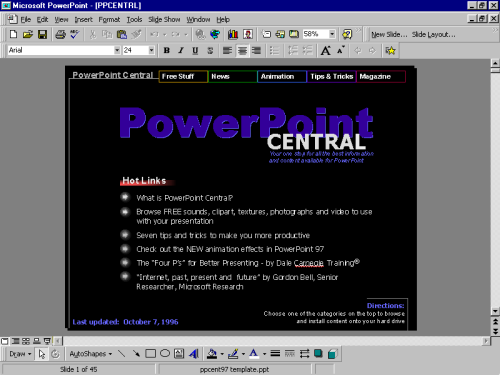The image size is (500, 375).
Task: Click the Slide Layout... button
Action: 433,34
